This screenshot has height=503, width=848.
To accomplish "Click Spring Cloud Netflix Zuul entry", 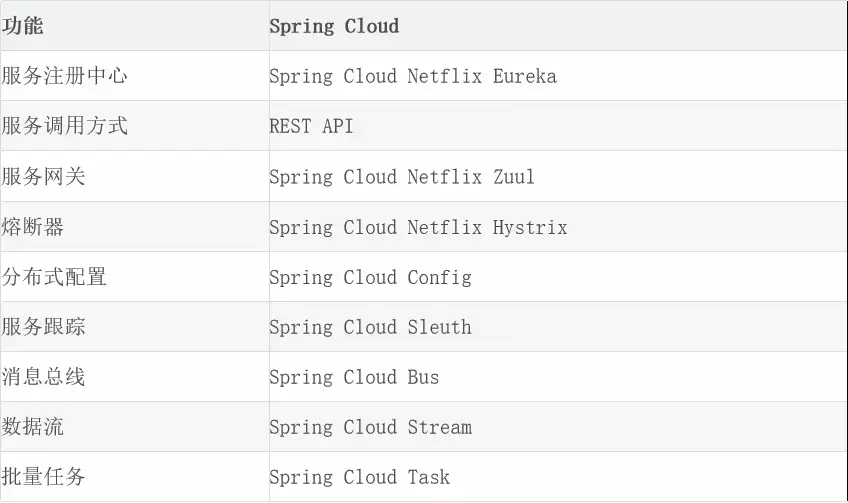I will (402, 177).
